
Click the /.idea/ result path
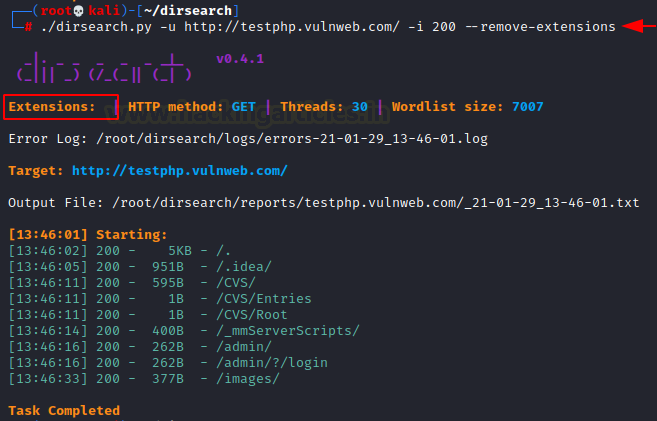click(244, 267)
